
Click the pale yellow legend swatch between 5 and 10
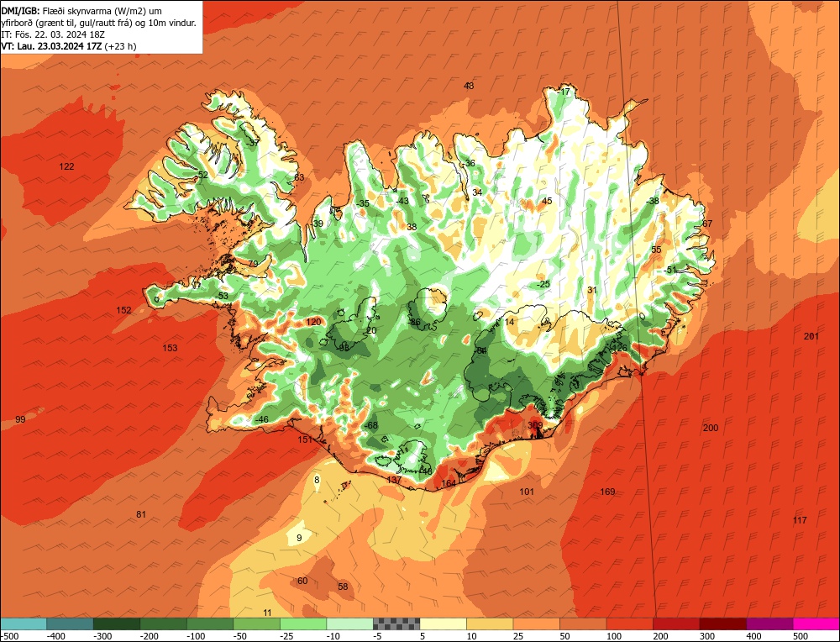click(x=443, y=624)
